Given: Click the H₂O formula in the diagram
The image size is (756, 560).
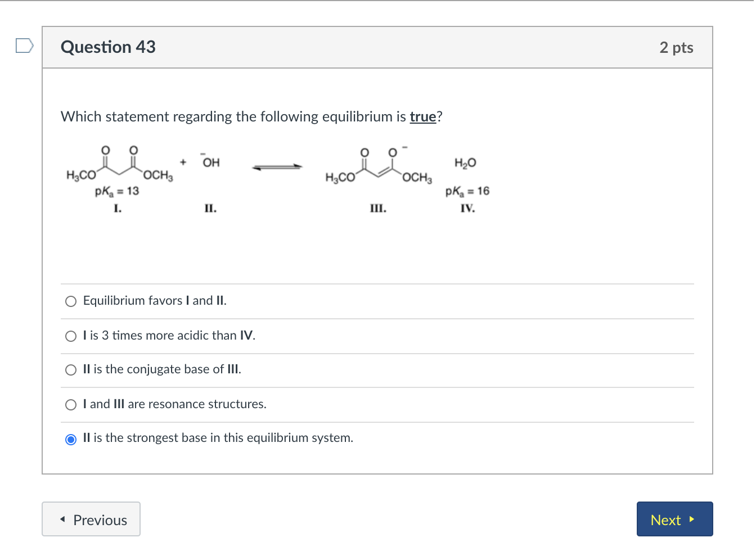Looking at the screenshot, I should [465, 163].
